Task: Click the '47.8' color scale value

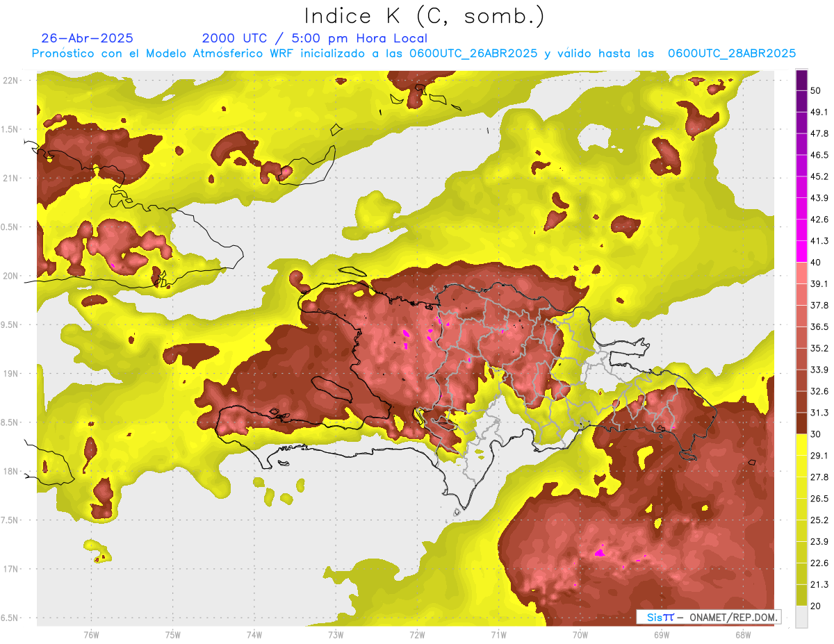Action: pos(819,133)
